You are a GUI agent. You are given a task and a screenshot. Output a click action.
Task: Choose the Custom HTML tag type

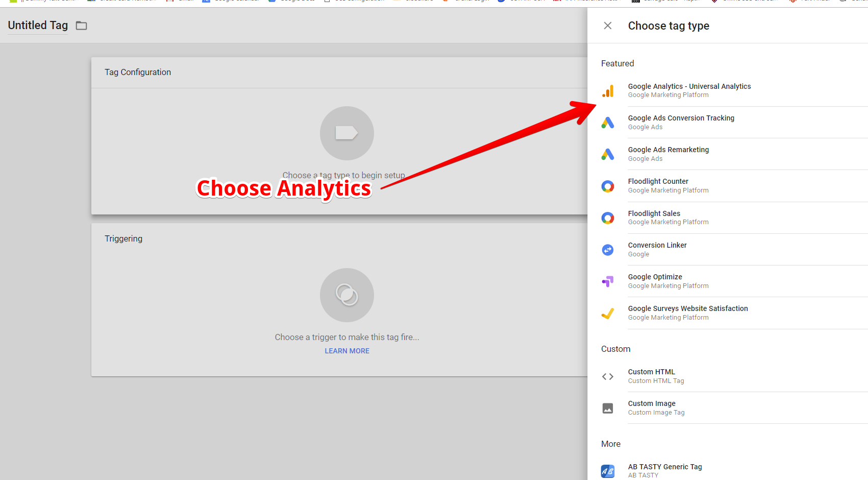click(728, 376)
